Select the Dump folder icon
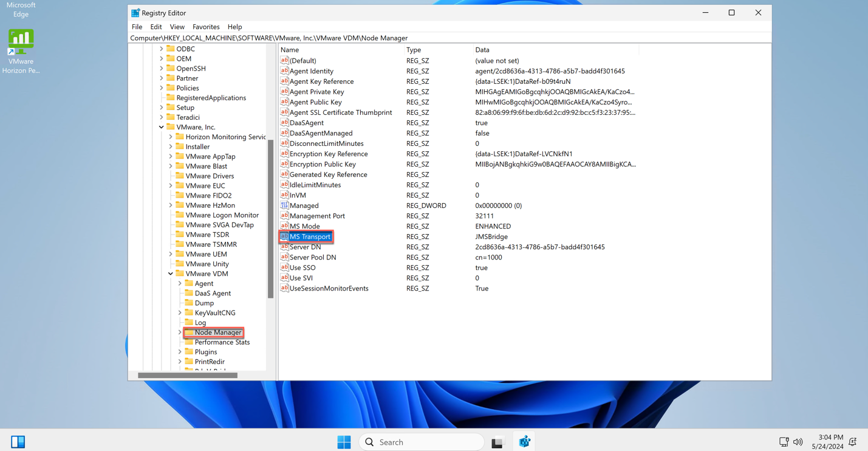 point(189,303)
